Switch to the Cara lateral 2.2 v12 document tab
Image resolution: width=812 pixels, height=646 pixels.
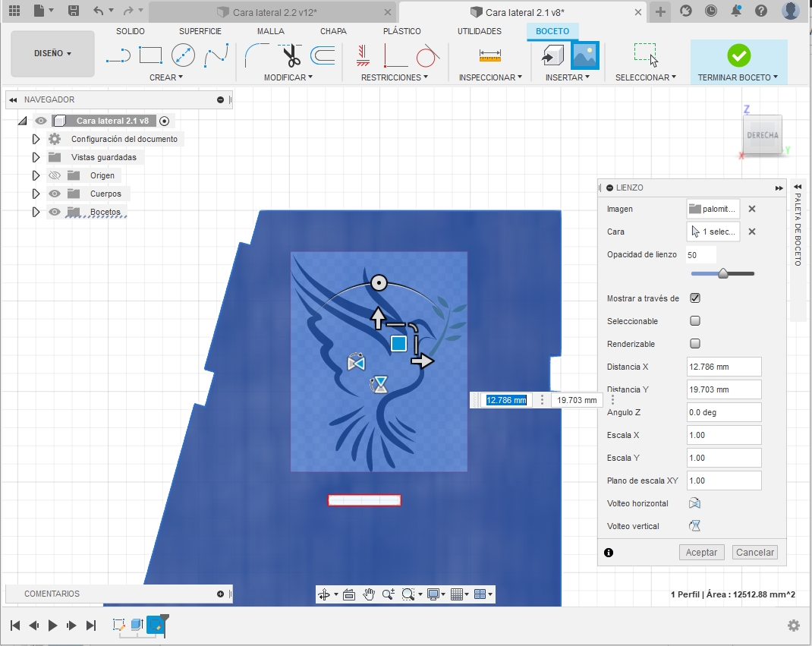[x=273, y=12]
